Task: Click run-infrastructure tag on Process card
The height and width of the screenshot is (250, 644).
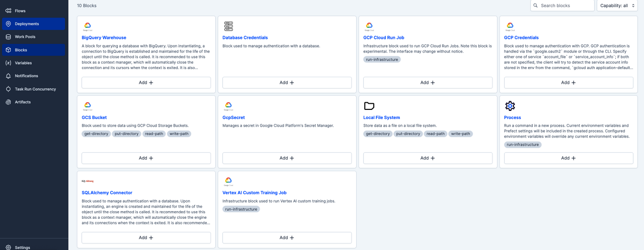Action: (x=523, y=145)
